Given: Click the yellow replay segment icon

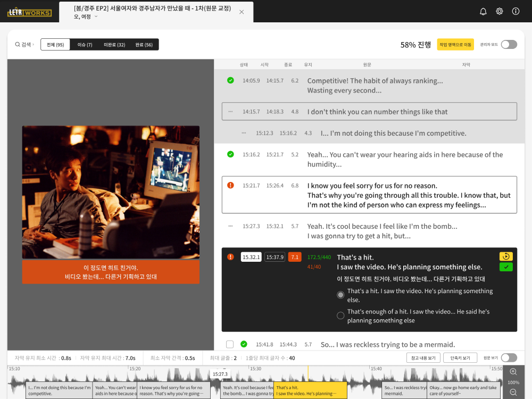Looking at the screenshot, I should (506, 256).
